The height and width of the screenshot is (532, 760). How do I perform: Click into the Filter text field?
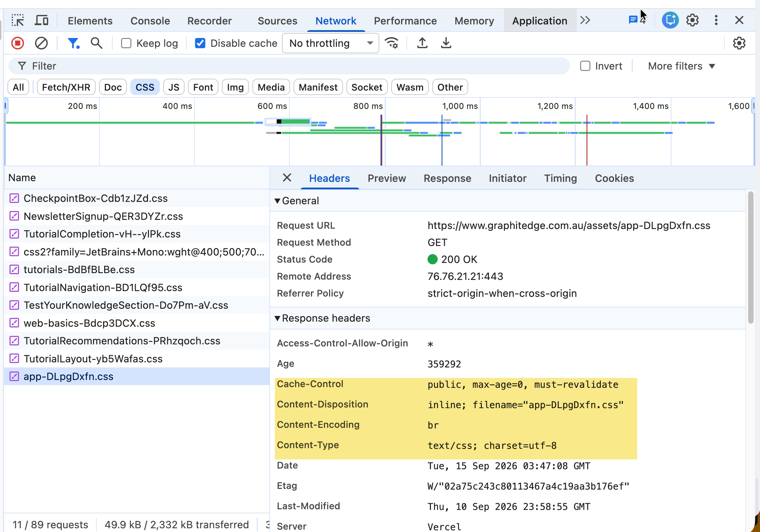point(289,66)
